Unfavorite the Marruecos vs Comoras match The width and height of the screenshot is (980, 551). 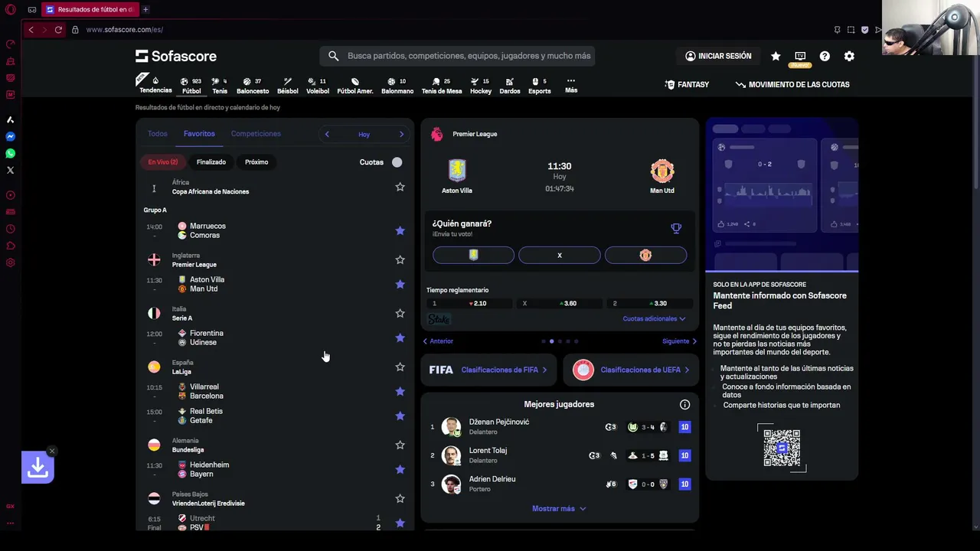pyautogui.click(x=400, y=230)
